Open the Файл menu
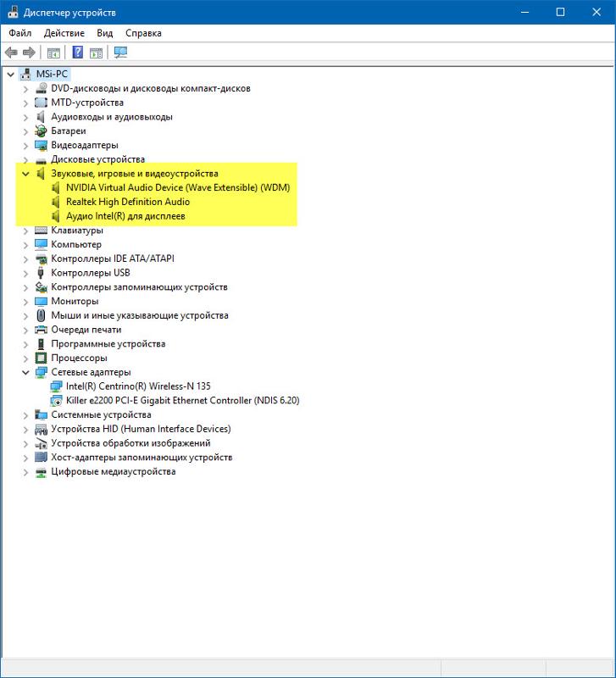616x678 pixels. tap(20, 33)
